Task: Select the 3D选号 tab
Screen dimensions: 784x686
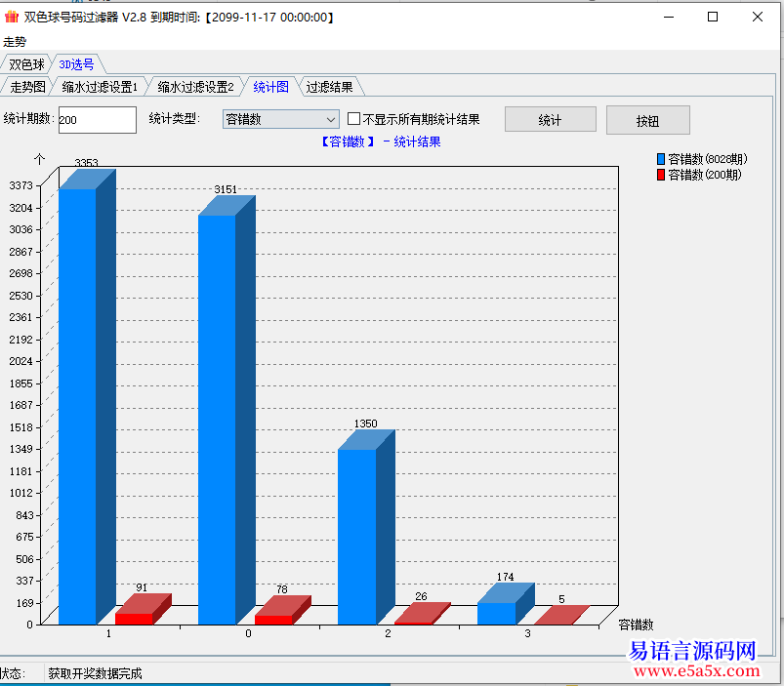Action: coord(76,64)
